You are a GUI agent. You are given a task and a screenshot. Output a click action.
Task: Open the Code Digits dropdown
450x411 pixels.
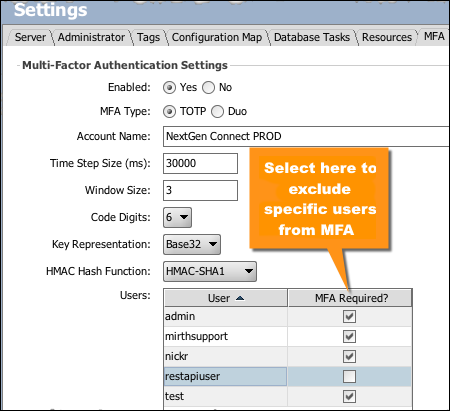(x=177, y=217)
